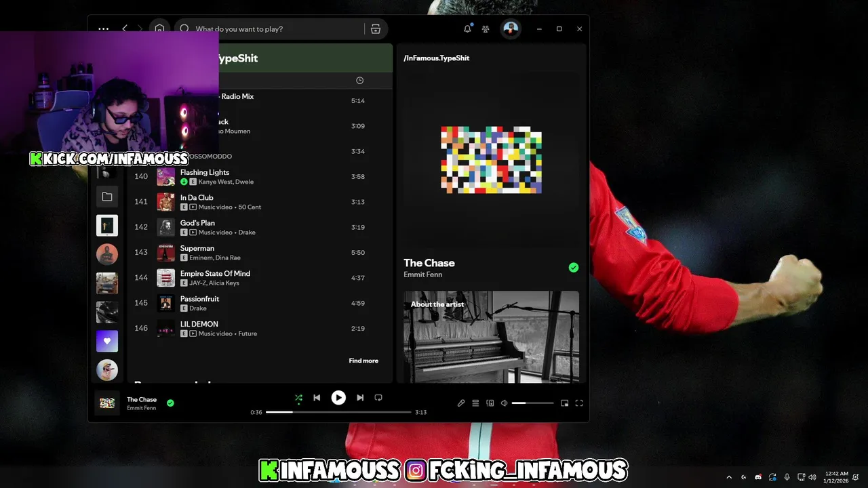The width and height of the screenshot is (868, 488).
Task: Enter full screen mode
Action: pyautogui.click(x=579, y=403)
